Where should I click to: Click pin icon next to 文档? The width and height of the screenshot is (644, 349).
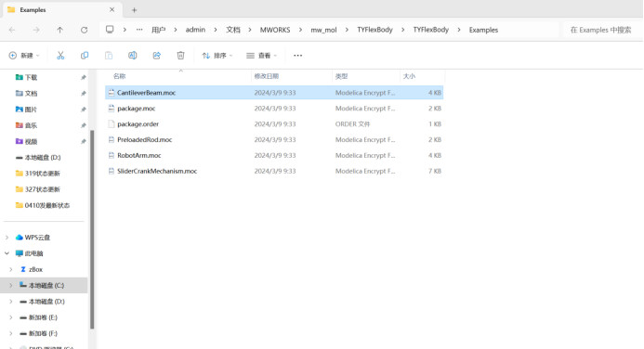click(84, 94)
